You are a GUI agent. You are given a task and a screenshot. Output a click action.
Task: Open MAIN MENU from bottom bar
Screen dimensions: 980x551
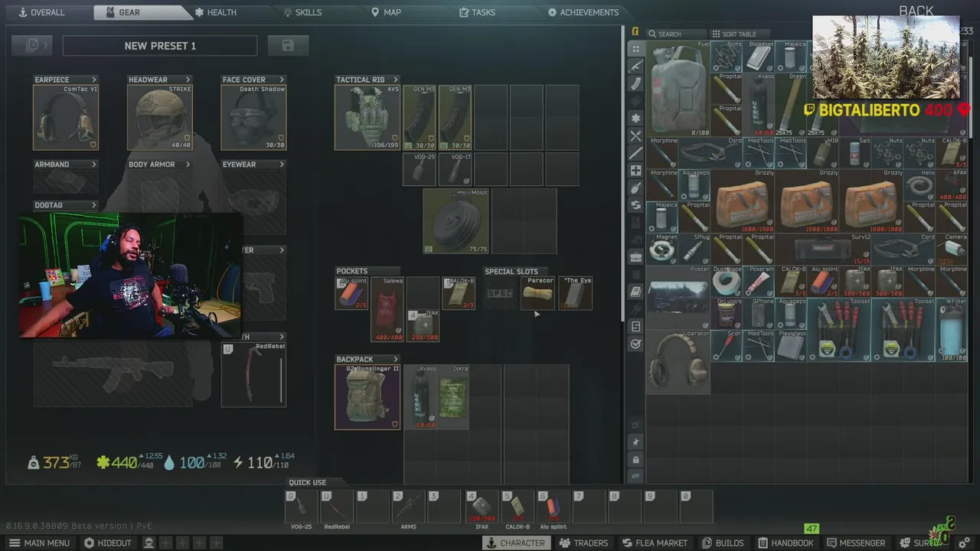coord(39,543)
